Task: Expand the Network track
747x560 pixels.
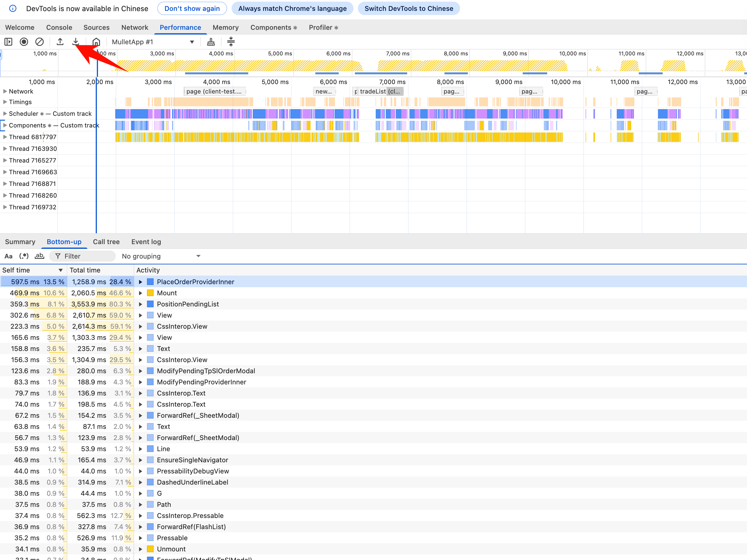Action: [x=5, y=92]
